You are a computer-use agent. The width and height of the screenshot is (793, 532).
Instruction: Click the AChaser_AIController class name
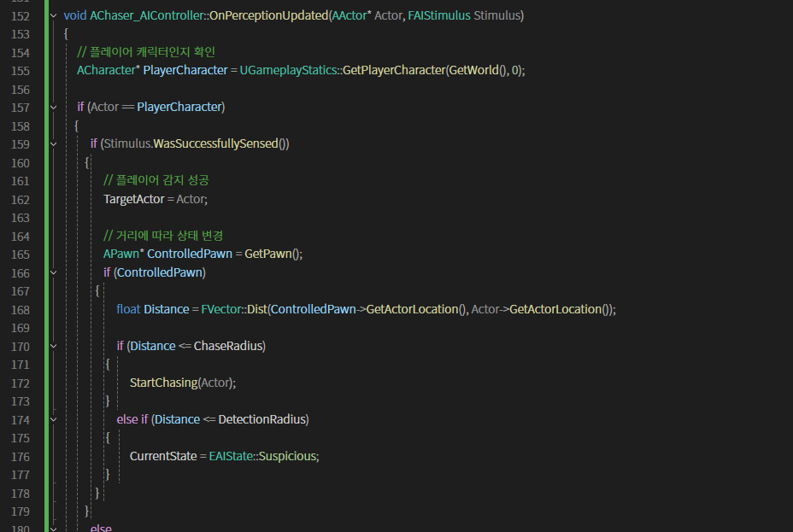[147, 15]
